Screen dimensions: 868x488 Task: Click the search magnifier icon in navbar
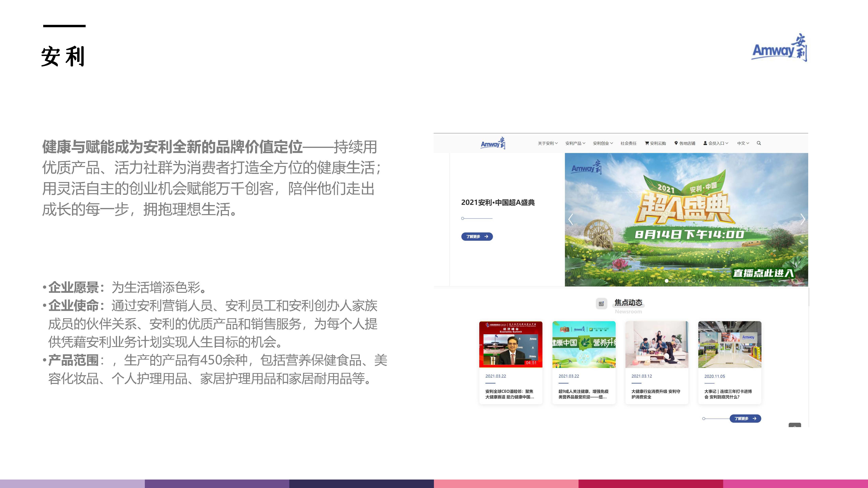click(x=759, y=143)
